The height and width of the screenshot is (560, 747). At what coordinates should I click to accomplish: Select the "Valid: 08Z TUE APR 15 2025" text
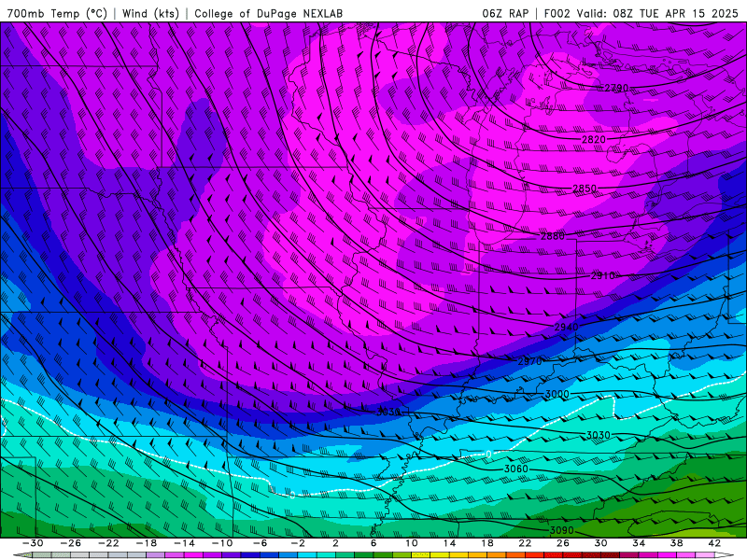[x=657, y=13]
